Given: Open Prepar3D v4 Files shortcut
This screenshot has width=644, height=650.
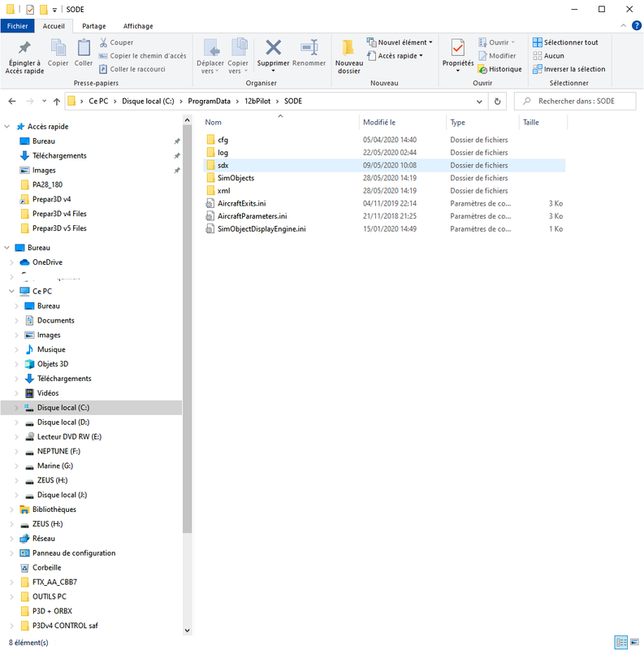Looking at the screenshot, I should pos(59,214).
